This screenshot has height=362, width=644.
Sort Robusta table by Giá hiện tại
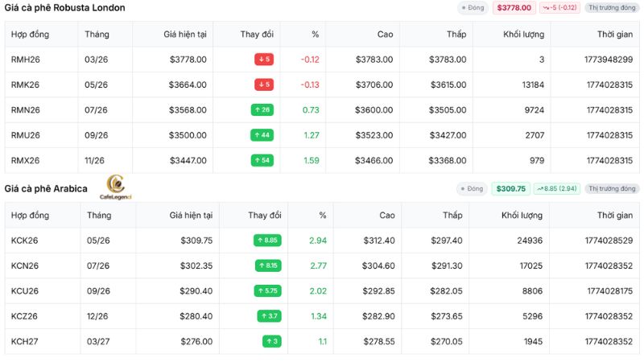click(x=185, y=35)
